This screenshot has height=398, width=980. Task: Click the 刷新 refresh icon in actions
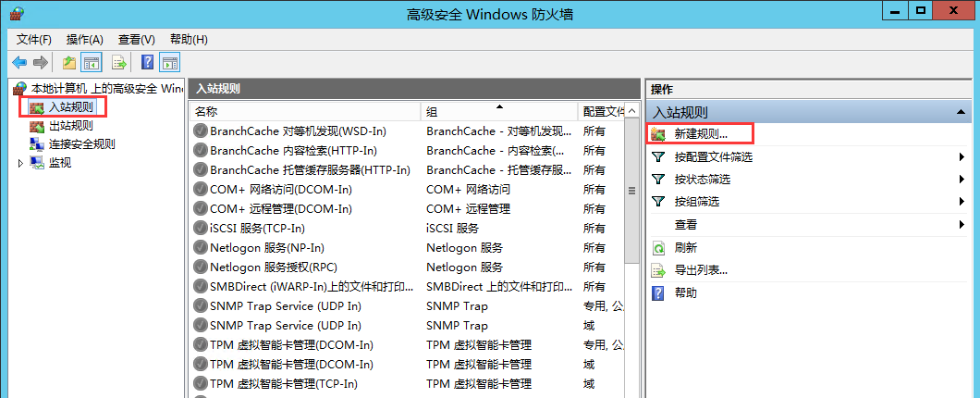click(658, 248)
